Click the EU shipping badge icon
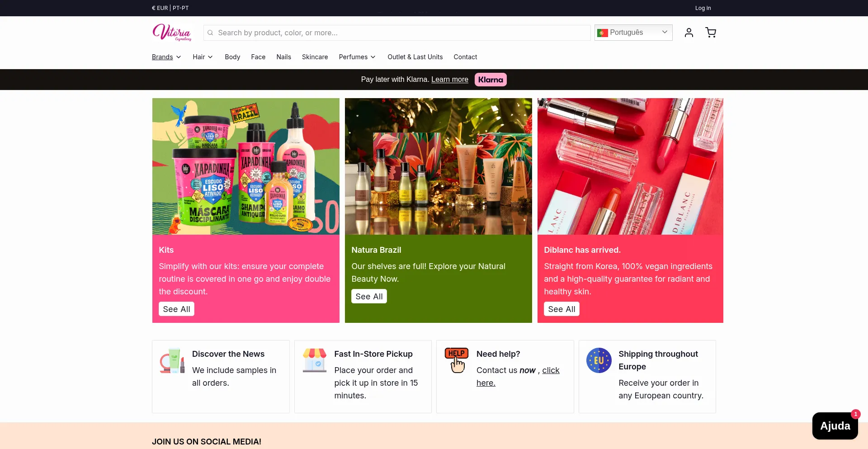868x449 pixels. tap(599, 360)
